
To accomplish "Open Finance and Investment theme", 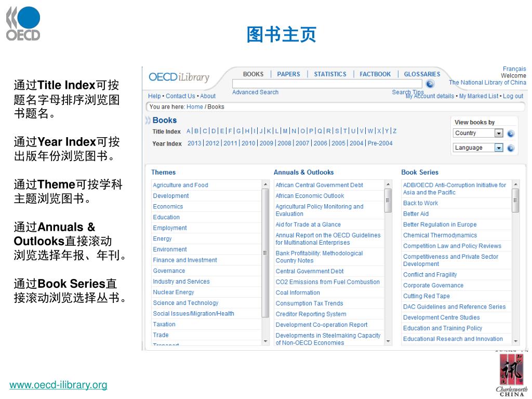I will 185,260.
